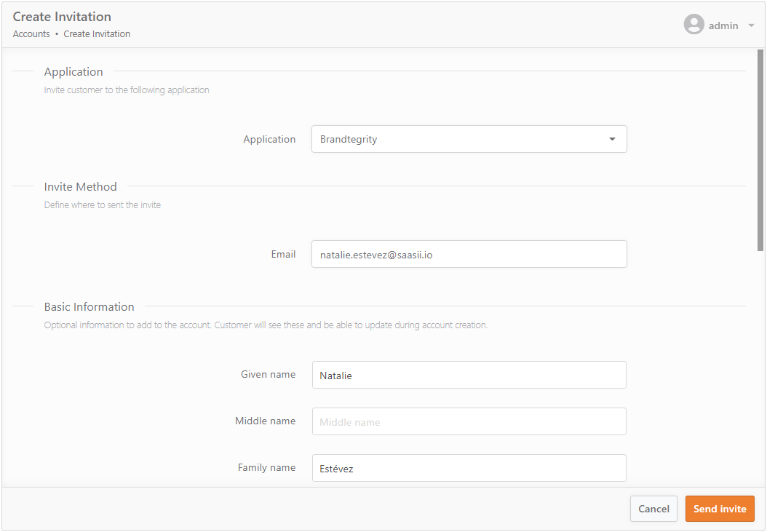Viewport: 767px width, 532px height.
Task: Click the 'Optional information to add' description
Action: point(266,325)
